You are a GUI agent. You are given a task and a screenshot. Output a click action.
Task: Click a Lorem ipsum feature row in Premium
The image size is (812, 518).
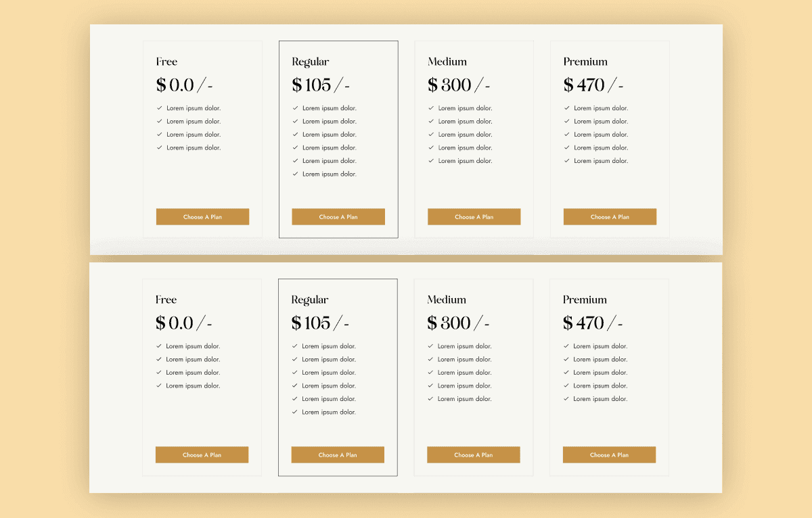[x=601, y=108]
